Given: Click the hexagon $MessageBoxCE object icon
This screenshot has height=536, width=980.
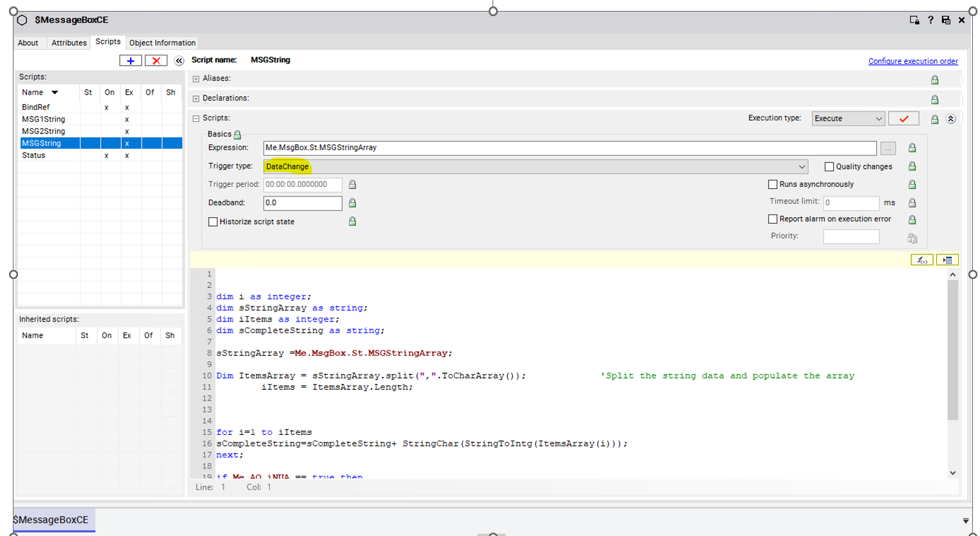Looking at the screenshot, I should pyautogui.click(x=22, y=20).
